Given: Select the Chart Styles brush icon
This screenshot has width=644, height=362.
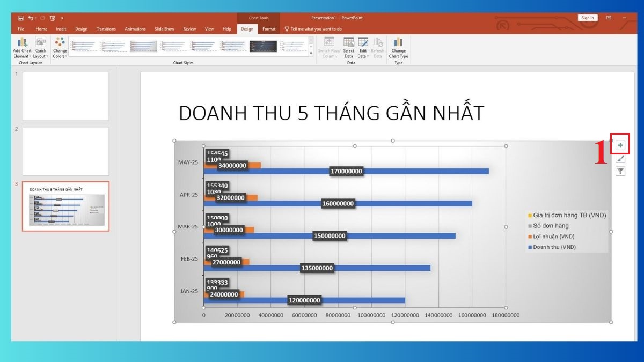Looking at the screenshot, I should tap(620, 158).
